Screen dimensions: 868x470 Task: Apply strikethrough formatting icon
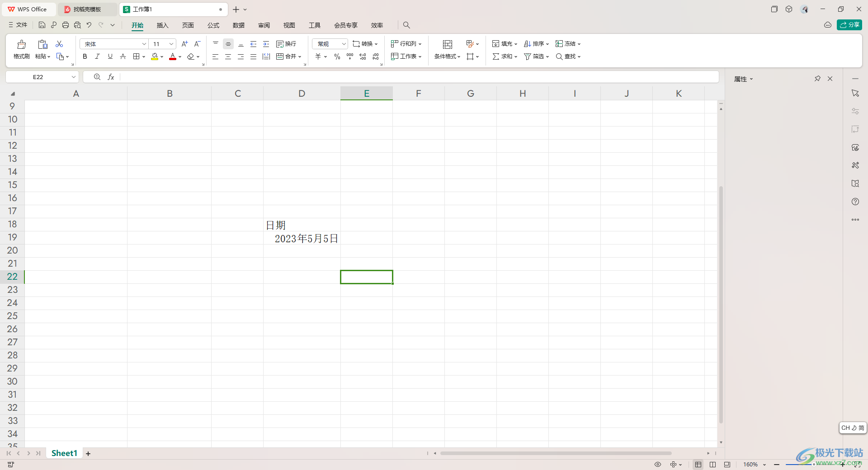click(123, 56)
